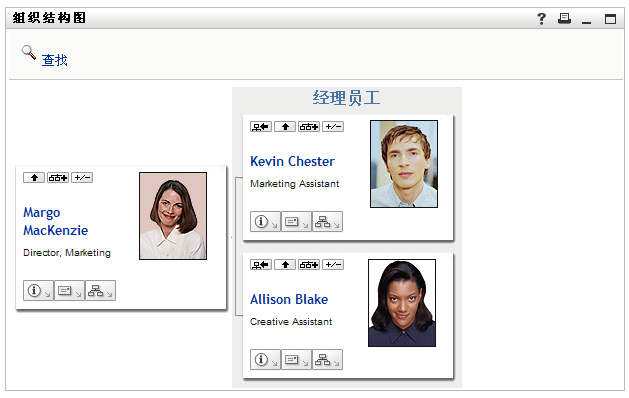The width and height of the screenshot is (629, 398).
Task: Toggle +/- expand on Kevin Chester's card
Action: pyautogui.click(x=333, y=127)
